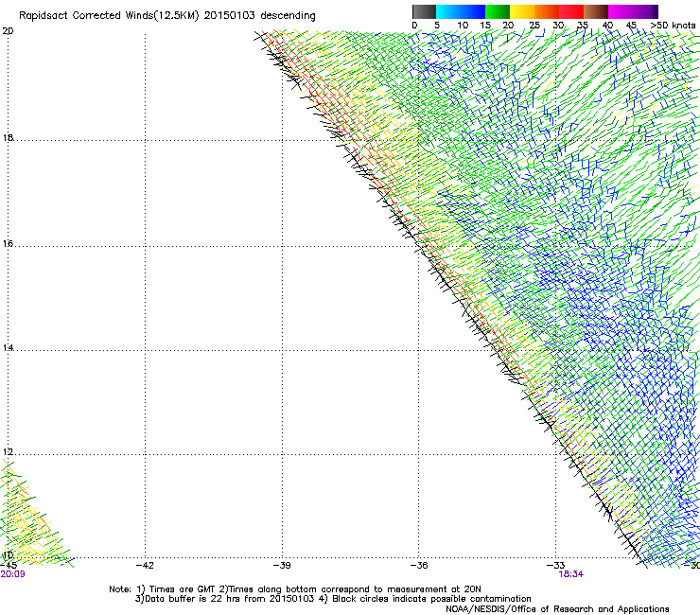Click the longitude axis label '-36'

point(419,566)
